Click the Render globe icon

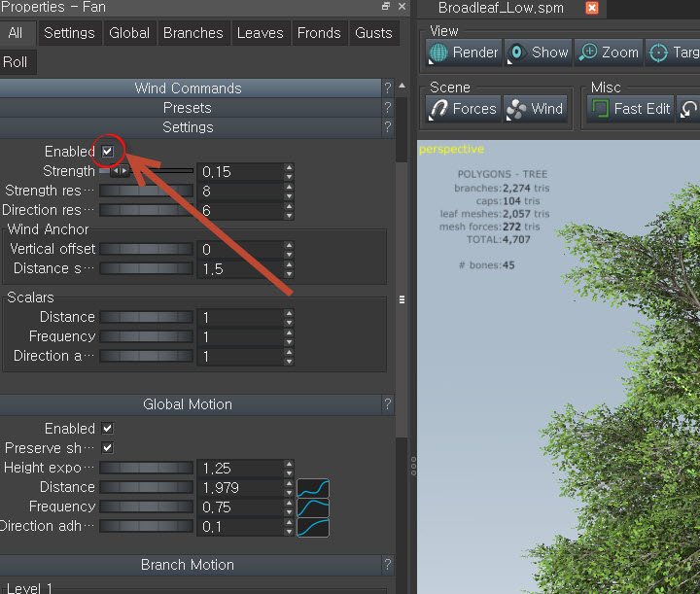tap(438, 52)
